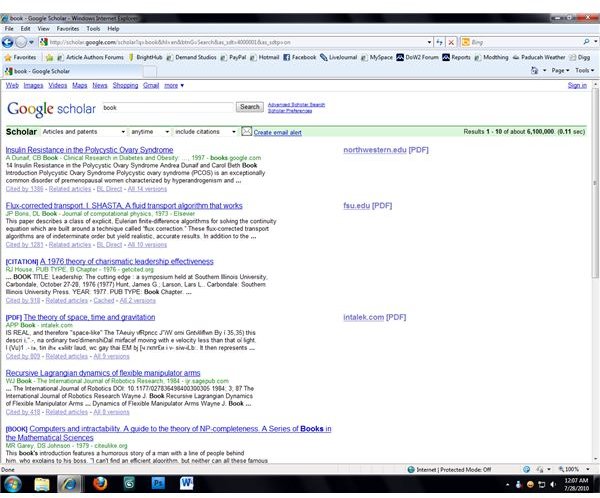Open Insulin Resistance in Polycystic Ovary Syndrome result

[x=90, y=150]
